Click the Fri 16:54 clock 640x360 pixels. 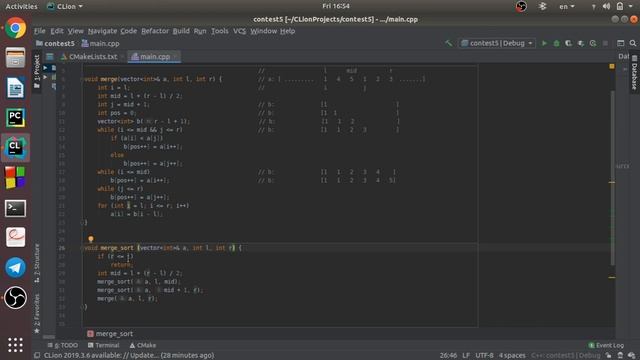[x=336, y=6]
